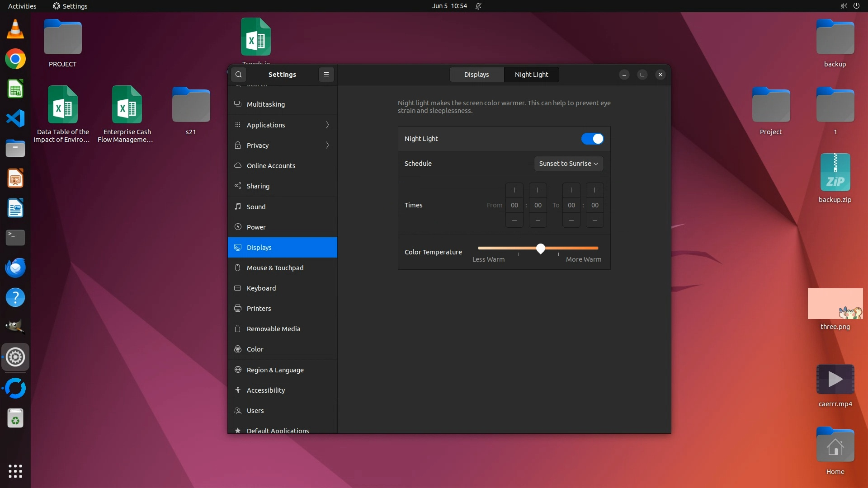Screen dimensions: 868x488
Task: Expand the Applications submenu chevron
Action: point(327,125)
